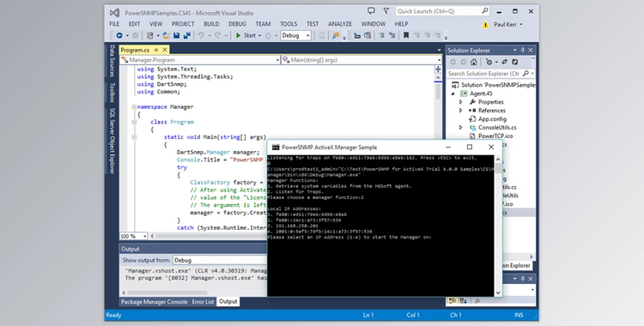644x326 pixels.
Task: Open the ANALYZE menu
Action: (x=340, y=24)
